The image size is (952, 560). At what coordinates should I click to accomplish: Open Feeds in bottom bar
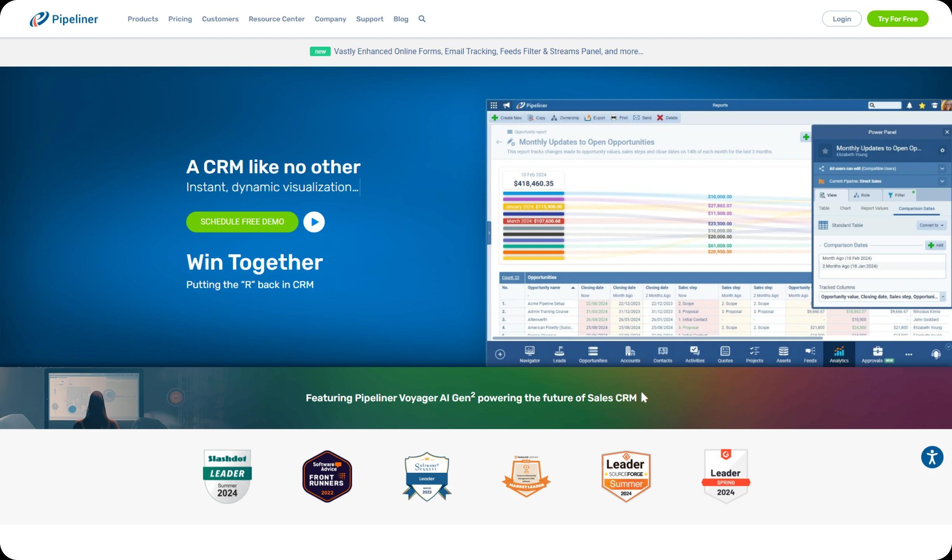(810, 354)
